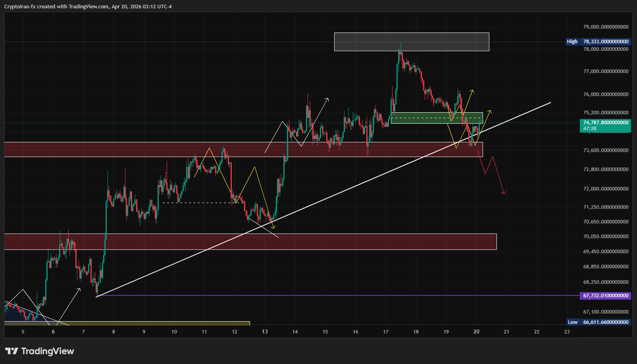This screenshot has width=637, height=364.
Task: Select the yellow arrowhead pointing down near 13
Action: [x=273, y=227]
